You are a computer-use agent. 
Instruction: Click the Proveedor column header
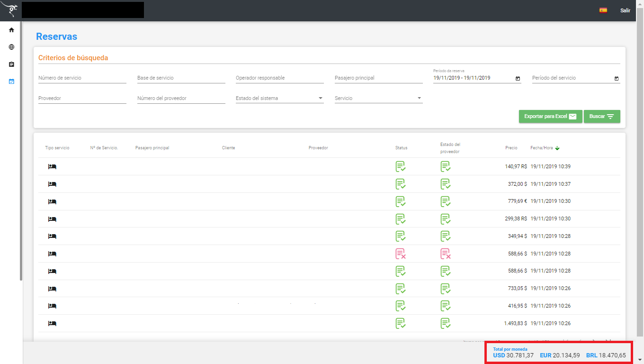click(x=318, y=148)
